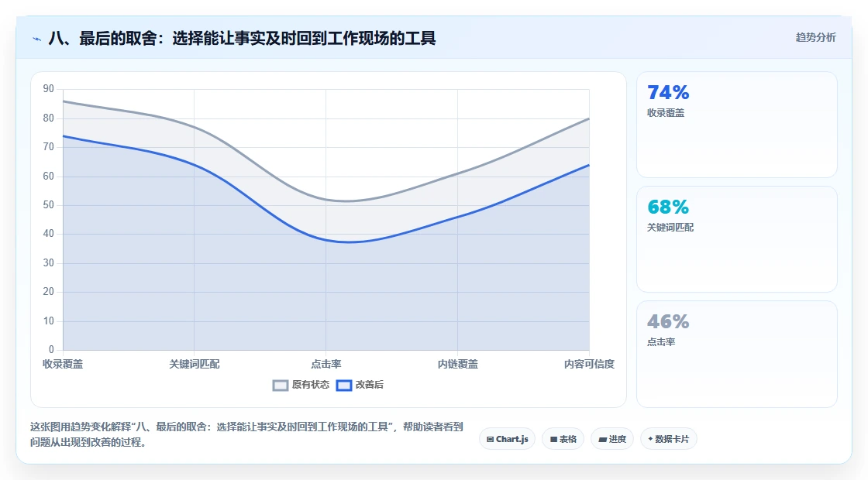The height and width of the screenshot is (480, 868).
Task: Click the section title 八、最后的取舍
Action: [242, 39]
